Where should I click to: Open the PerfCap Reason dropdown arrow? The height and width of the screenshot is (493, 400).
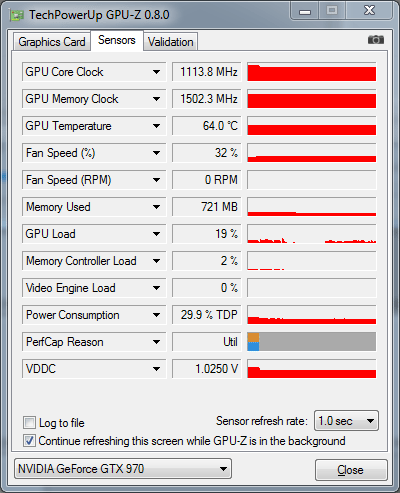[156, 342]
